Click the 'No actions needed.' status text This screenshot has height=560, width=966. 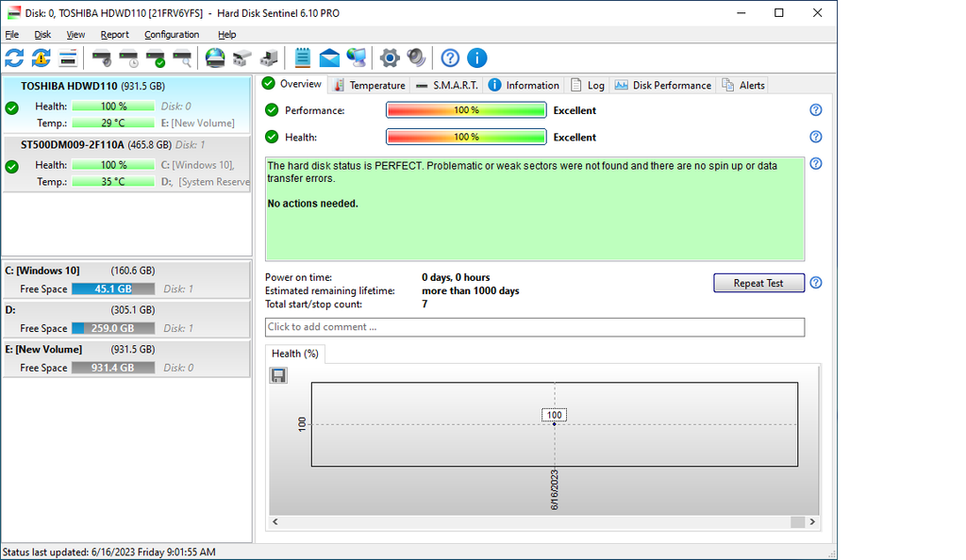[313, 204]
